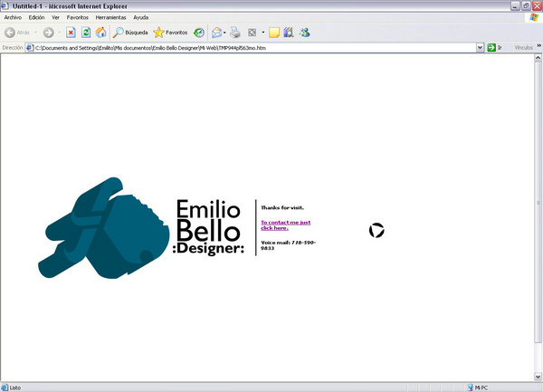Go to home page via house icon
This screenshot has width=543, height=392.
click(100, 33)
